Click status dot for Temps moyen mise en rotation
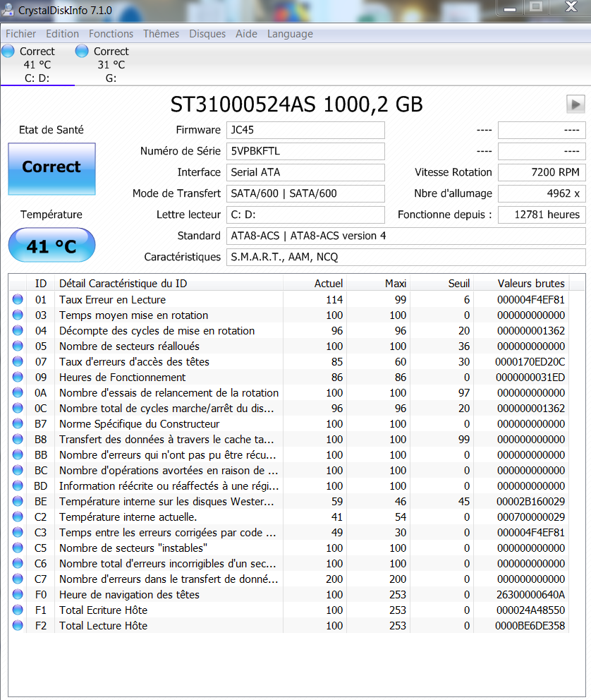This screenshot has width=591, height=700. (18, 315)
